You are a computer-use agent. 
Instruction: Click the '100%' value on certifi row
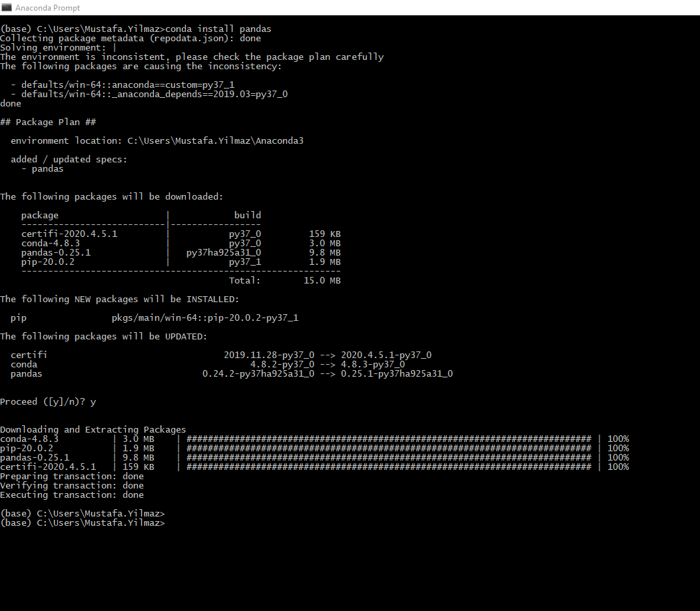click(618, 467)
